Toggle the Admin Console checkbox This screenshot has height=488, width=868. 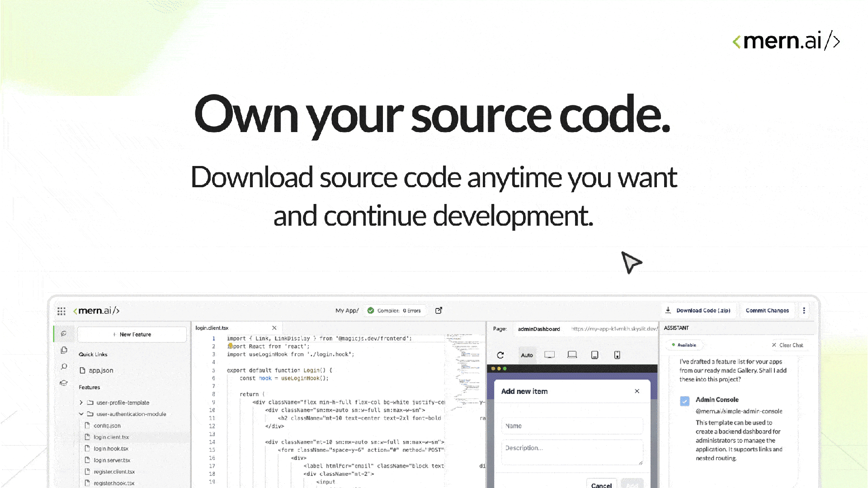(x=685, y=401)
